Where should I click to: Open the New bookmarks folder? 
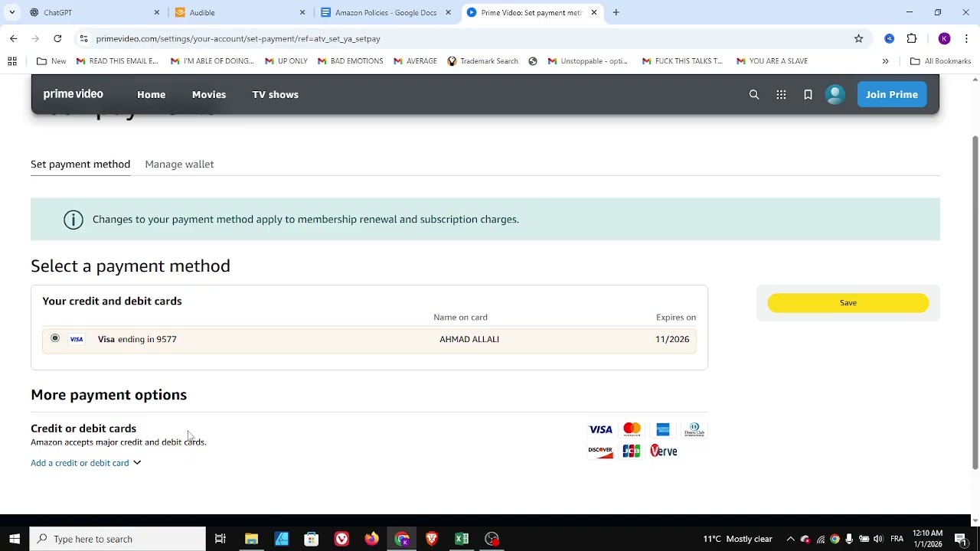(51, 61)
